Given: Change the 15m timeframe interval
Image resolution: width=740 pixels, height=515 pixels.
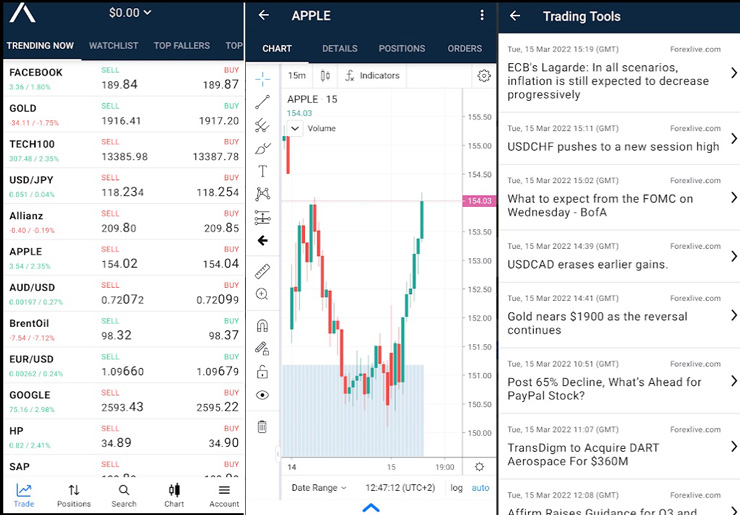Looking at the screenshot, I should (297, 76).
